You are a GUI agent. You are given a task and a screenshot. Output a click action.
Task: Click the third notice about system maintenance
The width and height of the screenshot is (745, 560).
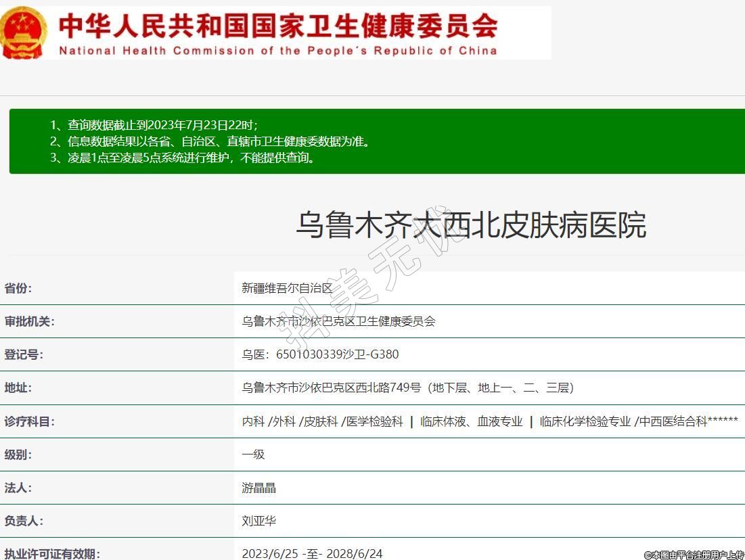(183, 158)
